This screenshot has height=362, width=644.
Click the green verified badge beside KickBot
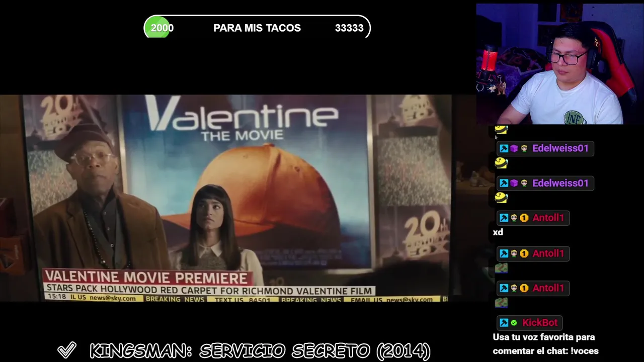pyautogui.click(x=514, y=323)
